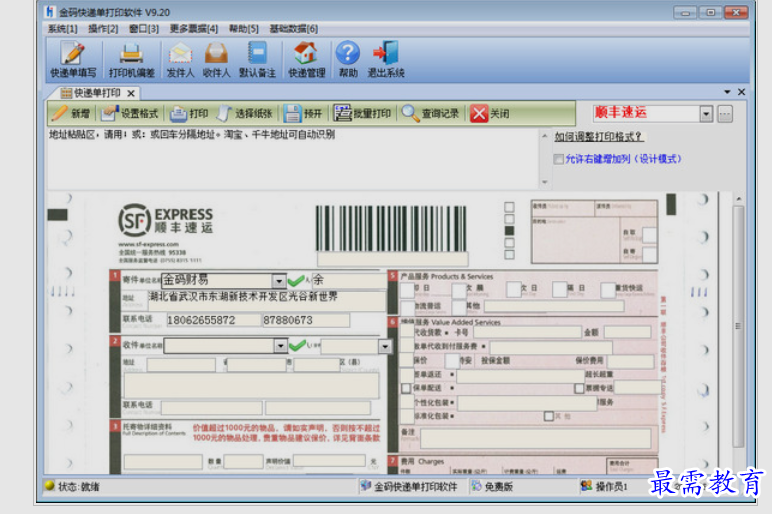Click the ellipsis button beside 顺丰速运

[725, 114]
